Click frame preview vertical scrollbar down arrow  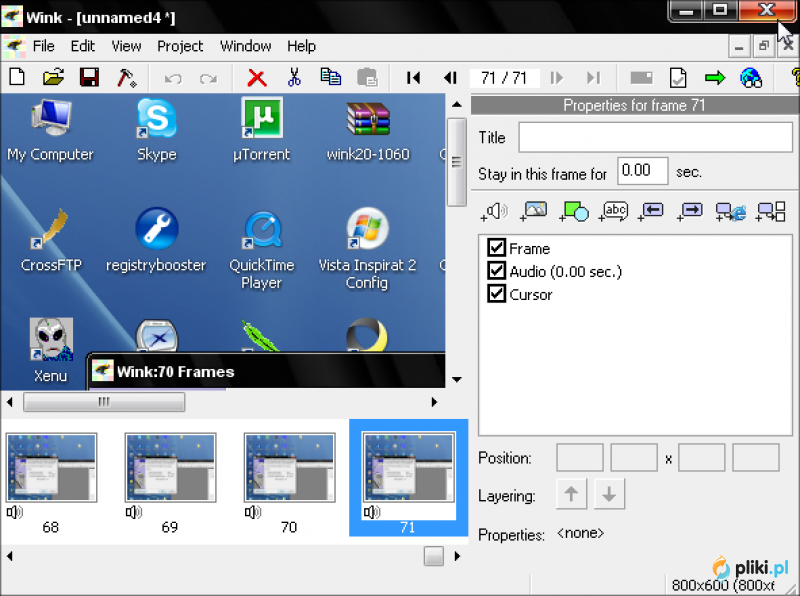(x=457, y=380)
